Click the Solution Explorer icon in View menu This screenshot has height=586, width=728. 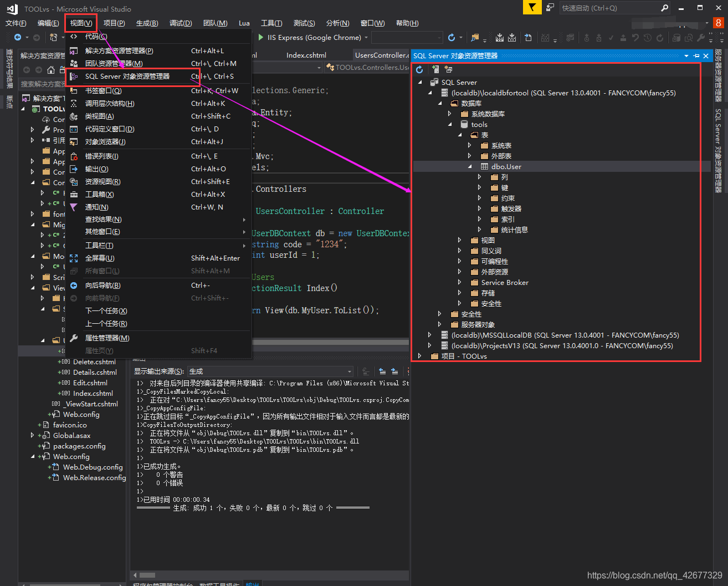click(x=74, y=51)
